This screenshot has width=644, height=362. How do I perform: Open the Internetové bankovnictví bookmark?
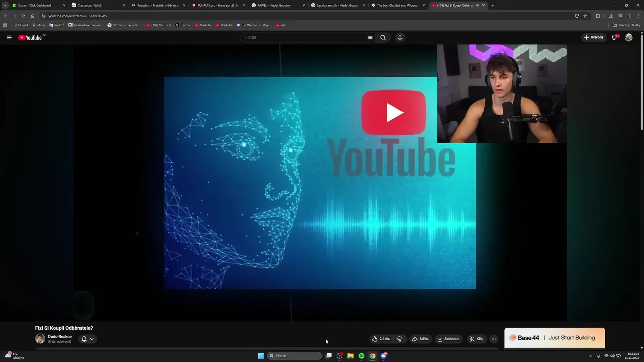(86, 25)
